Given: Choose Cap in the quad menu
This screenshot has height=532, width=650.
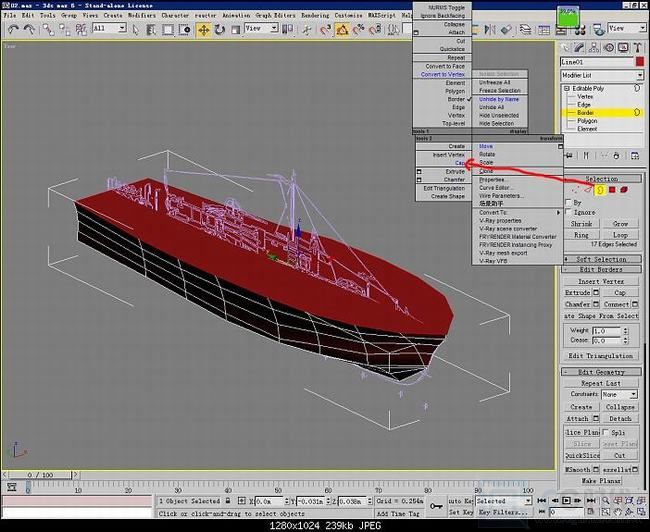Looking at the screenshot, I should pos(460,163).
